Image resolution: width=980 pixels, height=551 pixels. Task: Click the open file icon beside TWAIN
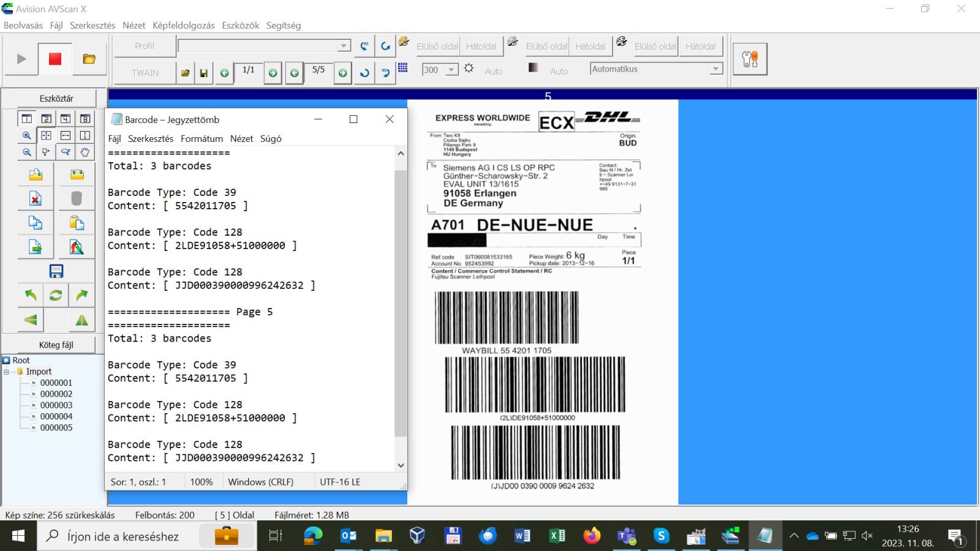[x=185, y=73]
